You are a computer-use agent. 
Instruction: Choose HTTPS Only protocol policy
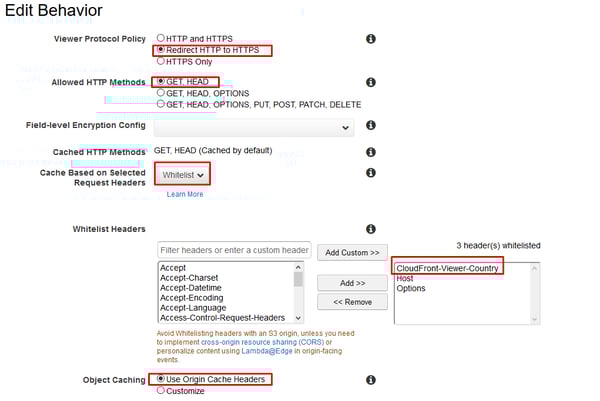point(161,61)
